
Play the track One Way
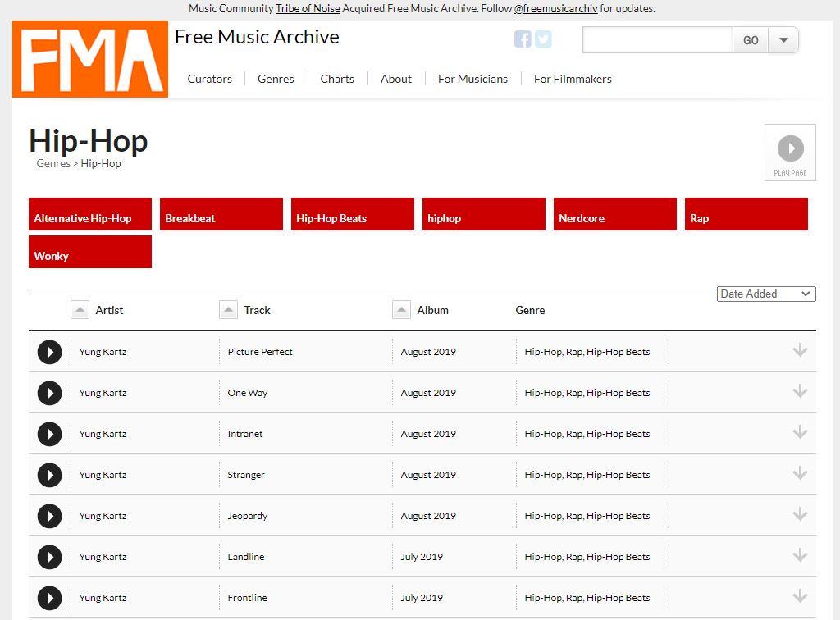coord(49,393)
